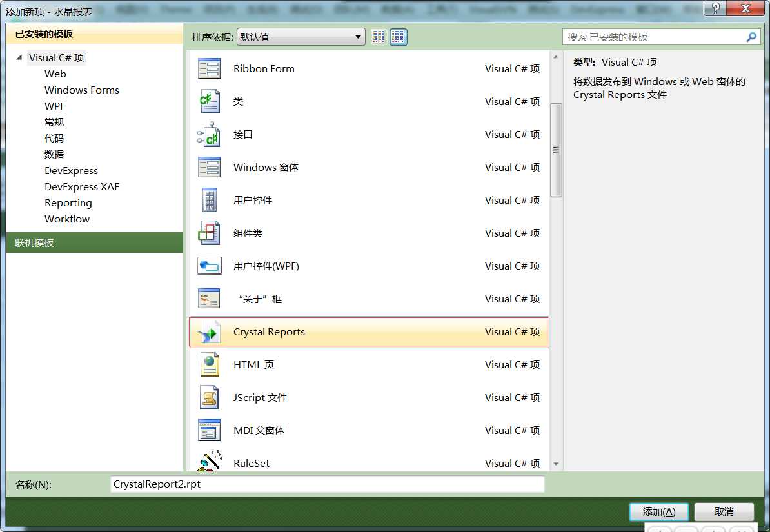Screen dimensions: 770x532
Task: Select the Windows Forms category
Action: pyautogui.click(x=81, y=90)
